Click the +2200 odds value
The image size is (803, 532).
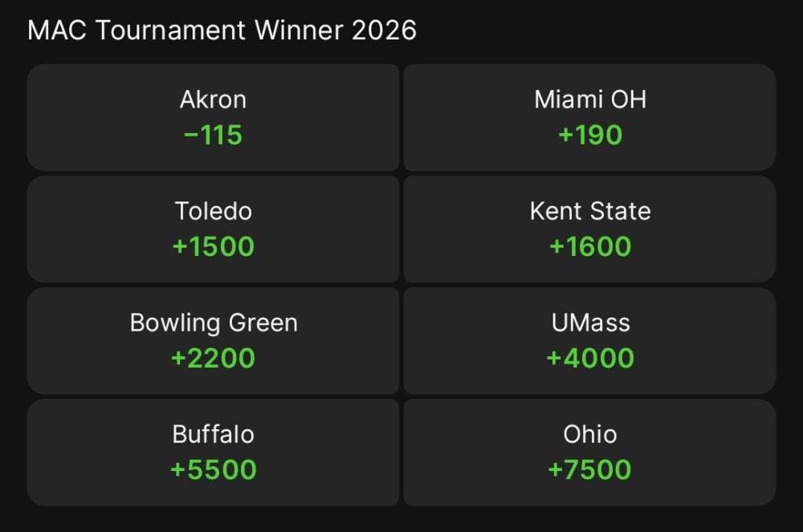213,358
